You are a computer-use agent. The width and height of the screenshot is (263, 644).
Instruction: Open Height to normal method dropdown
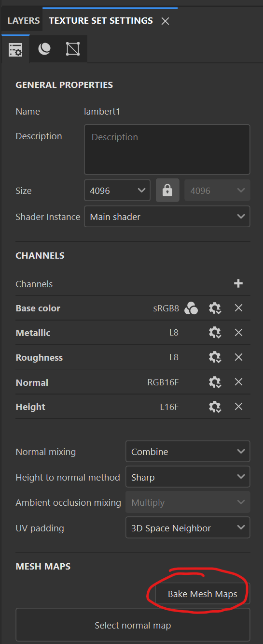click(x=188, y=477)
